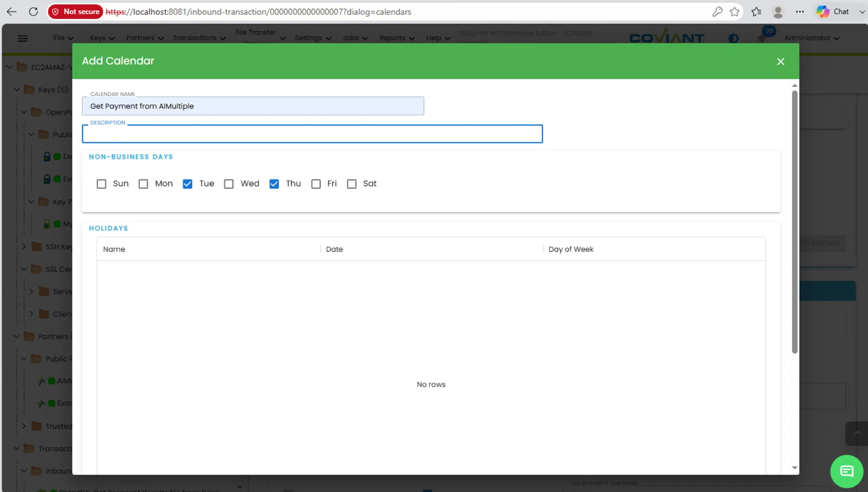Expand the Server certificates tree node

(x=31, y=291)
